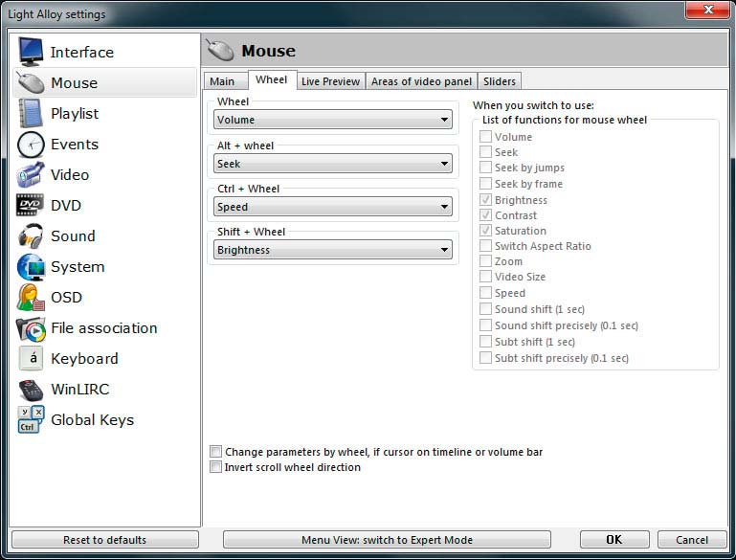Screen dimensions: 736x560
Task: Toggle Sound shift (1 sec) checkbox
Action: 485,309
